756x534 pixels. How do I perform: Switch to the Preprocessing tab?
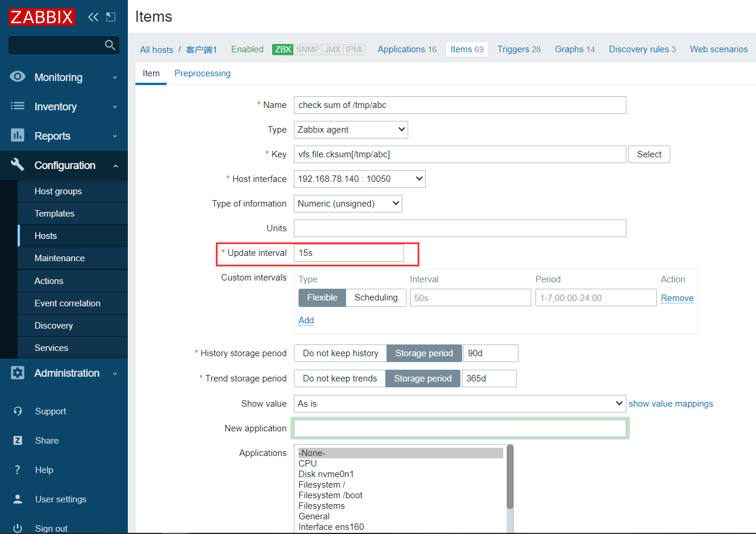tap(202, 73)
